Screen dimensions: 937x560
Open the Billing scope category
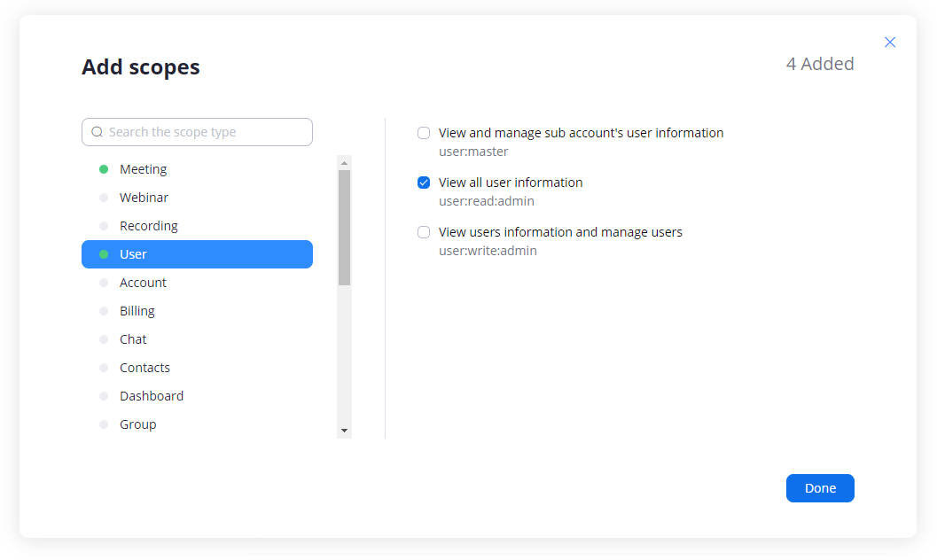[197, 311]
